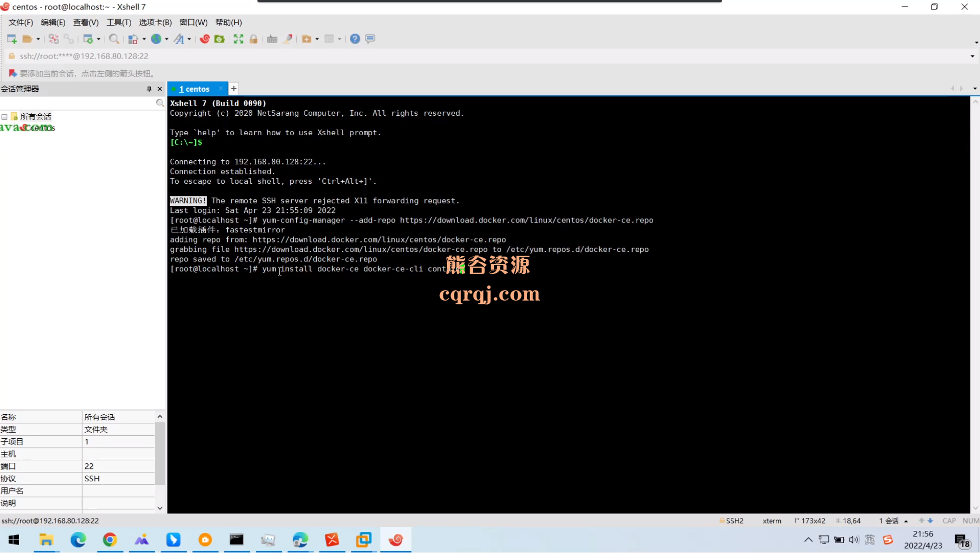The width and height of the screenshot is (980, 553).
Task: Click the 端口 value 22 cell
Action: click(x=119, y=466)
